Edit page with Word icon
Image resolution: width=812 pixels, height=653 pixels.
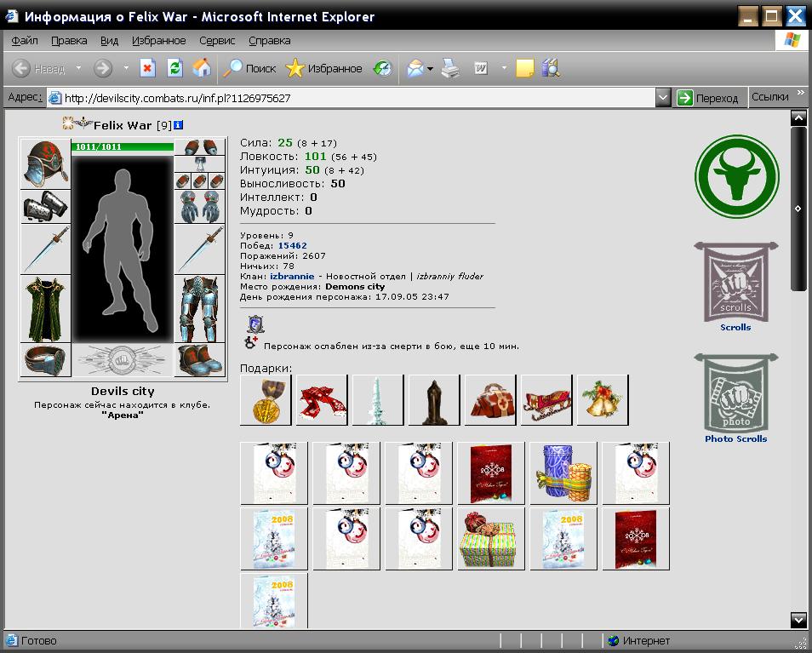tap(481, 68)
